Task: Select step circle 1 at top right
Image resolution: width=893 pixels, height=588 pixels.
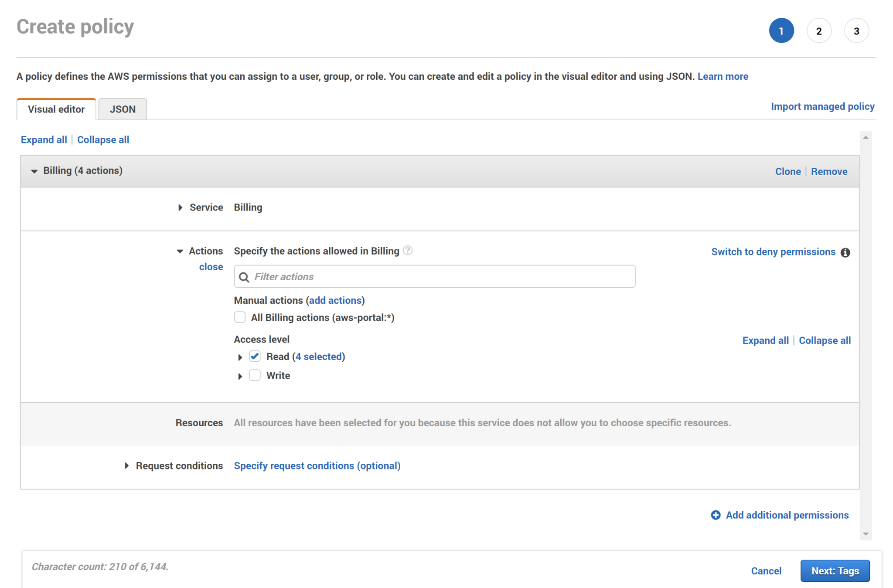Action: pyautogui.click(x=781, y=31)
